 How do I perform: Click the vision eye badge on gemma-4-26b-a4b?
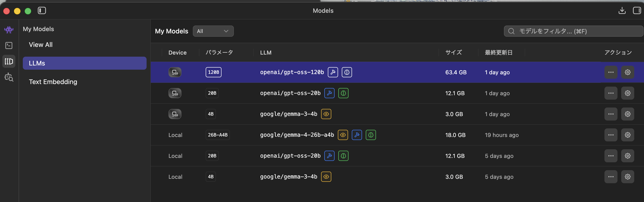343,135
